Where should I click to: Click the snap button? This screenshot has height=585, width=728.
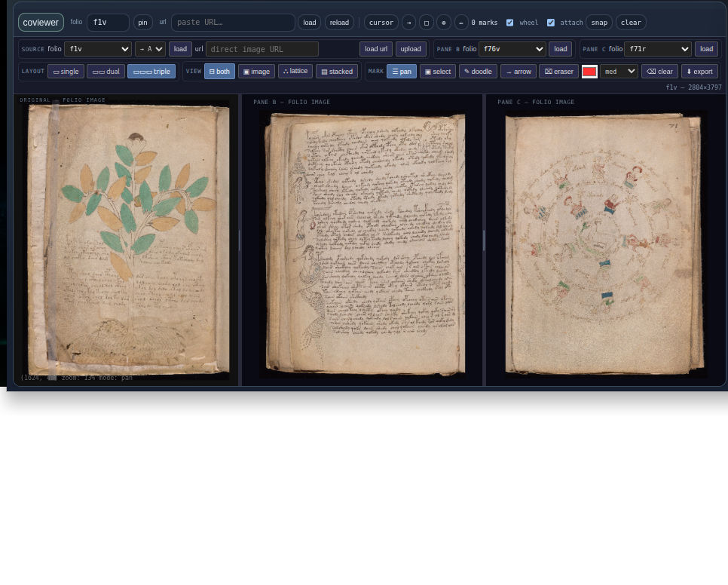(599, 23)
